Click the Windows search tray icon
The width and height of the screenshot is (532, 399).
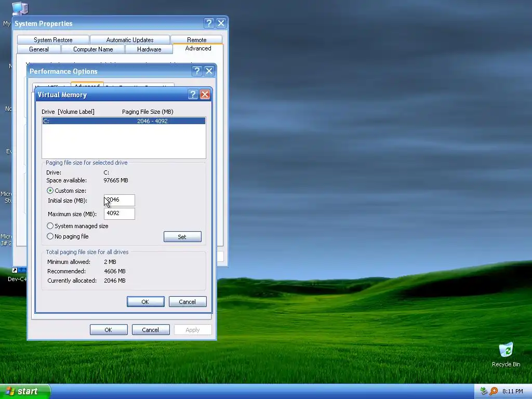[x=494, y=391]
